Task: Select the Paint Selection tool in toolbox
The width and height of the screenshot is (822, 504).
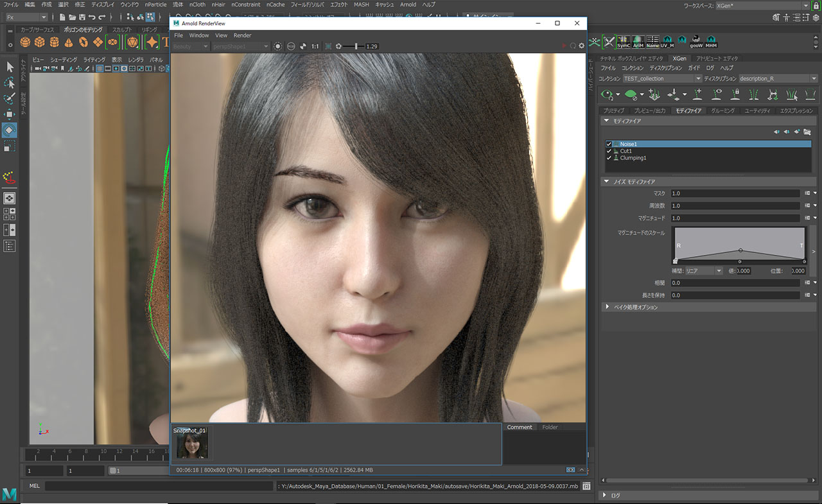Action: [x=10, y=99]
